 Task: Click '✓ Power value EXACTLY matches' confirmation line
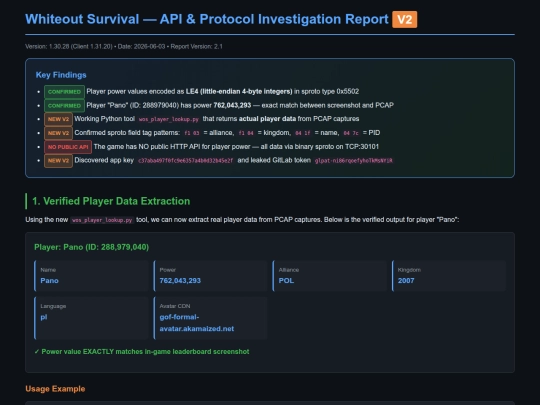click(142, 352)
